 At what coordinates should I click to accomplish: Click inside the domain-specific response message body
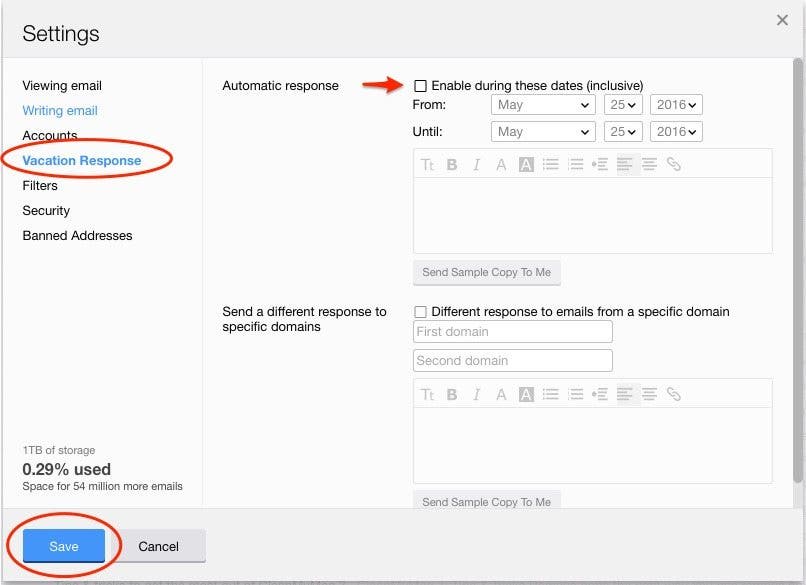pyautogui.click(x=593, y=445)
